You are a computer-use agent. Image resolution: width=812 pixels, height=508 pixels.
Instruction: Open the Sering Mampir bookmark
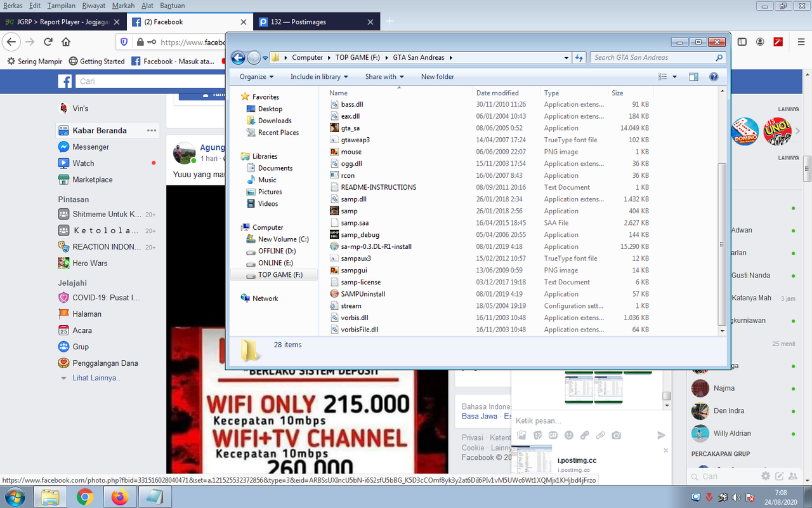point(35,62)
